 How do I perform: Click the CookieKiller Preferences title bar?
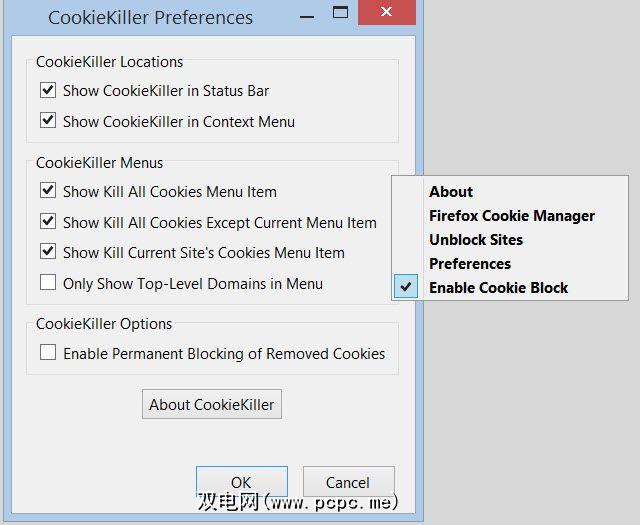click(150, 17)
